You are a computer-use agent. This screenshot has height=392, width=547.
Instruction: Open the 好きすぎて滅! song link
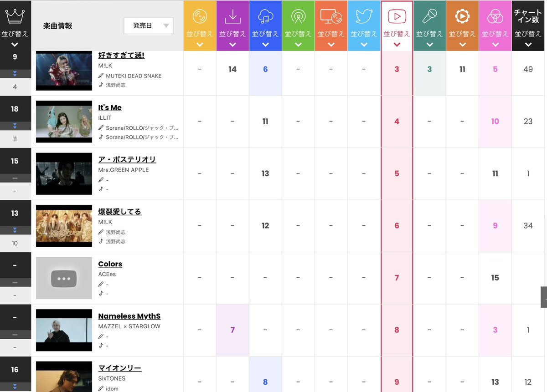[121, 56]
